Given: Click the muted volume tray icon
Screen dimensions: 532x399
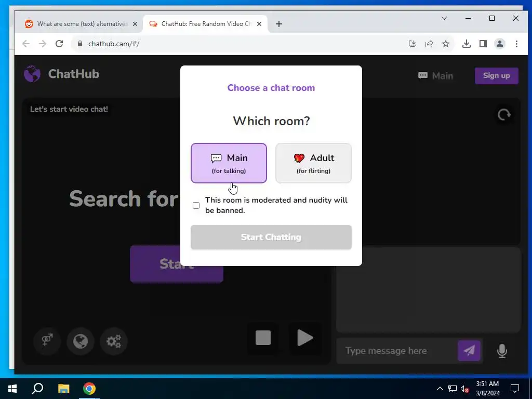Looking at the screenshot, I should pos(465,389).
